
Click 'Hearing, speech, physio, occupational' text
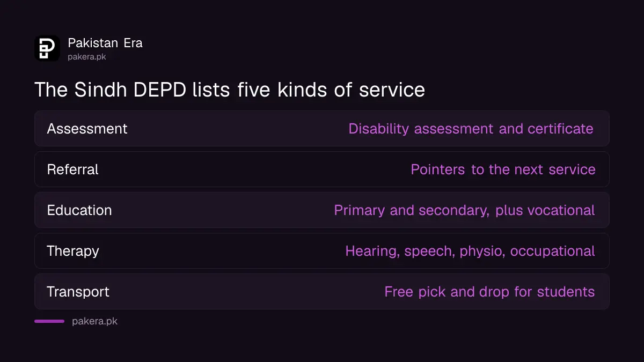point(470,251)
